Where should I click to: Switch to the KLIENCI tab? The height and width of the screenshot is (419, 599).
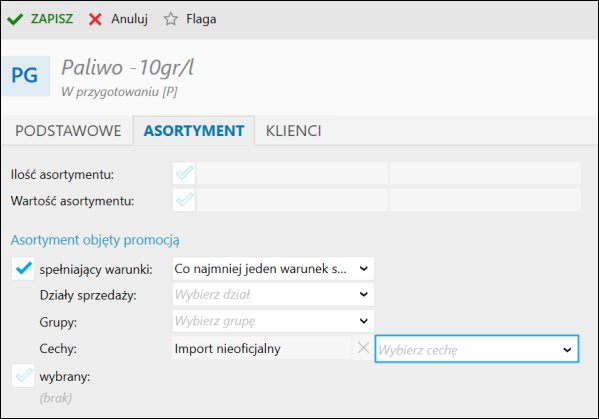[293, 131]
